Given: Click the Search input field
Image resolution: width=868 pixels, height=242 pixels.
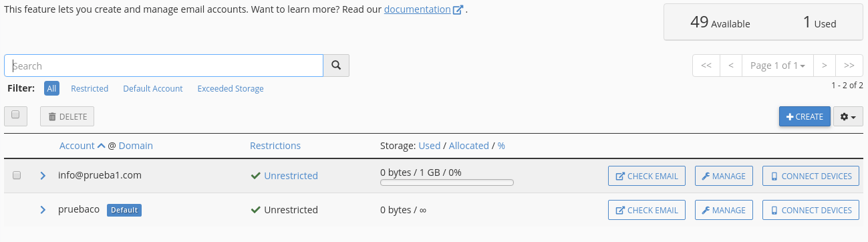Looking at the screenshot, I should pos(164,66).
